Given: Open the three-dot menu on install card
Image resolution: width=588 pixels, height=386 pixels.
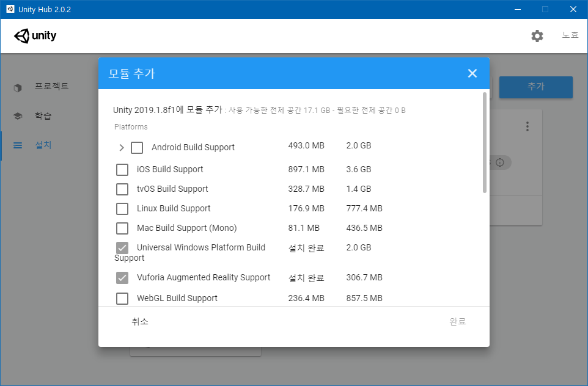Looking at the screenshot, I should tap(527, 126).
